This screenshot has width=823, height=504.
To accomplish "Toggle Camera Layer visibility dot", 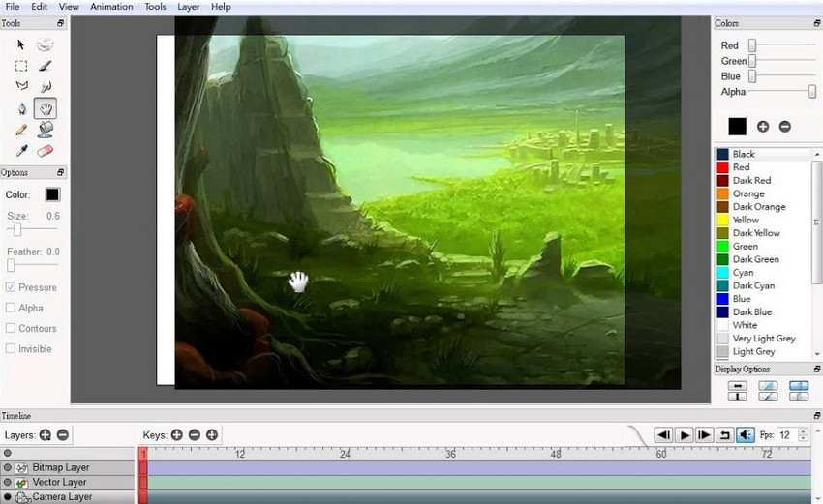I will point(8,496).
